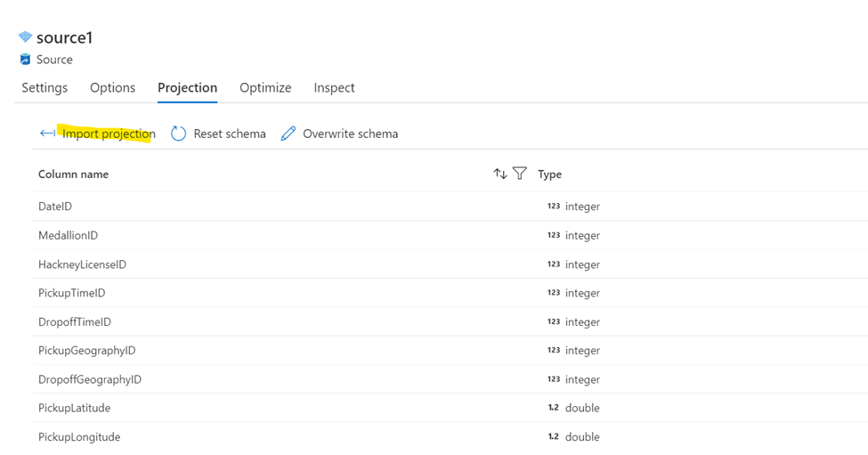Select the DateID column name
The width and height of the screenshot is (868, 455).
coord(55,206)
